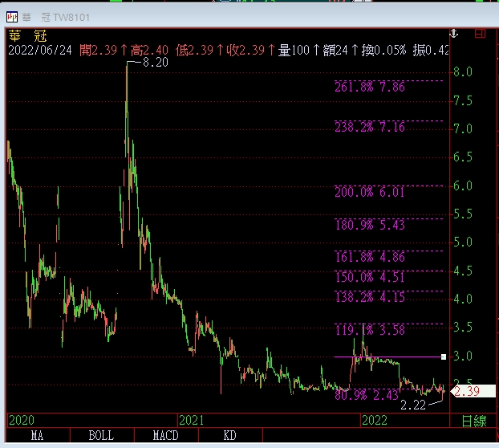Click the red window layout icon
This screenshot has height=448, width=499.
tap(480, 34)
